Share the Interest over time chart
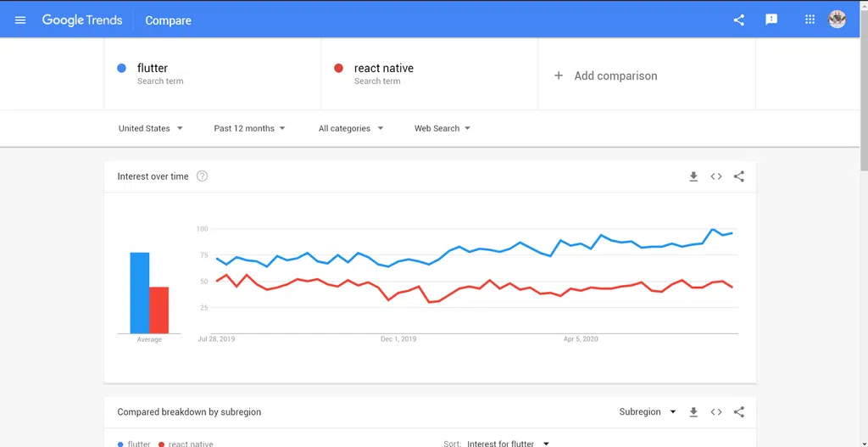Image resolution: width=868 pixels, height=447 pixels. click(x=739, y=176)
